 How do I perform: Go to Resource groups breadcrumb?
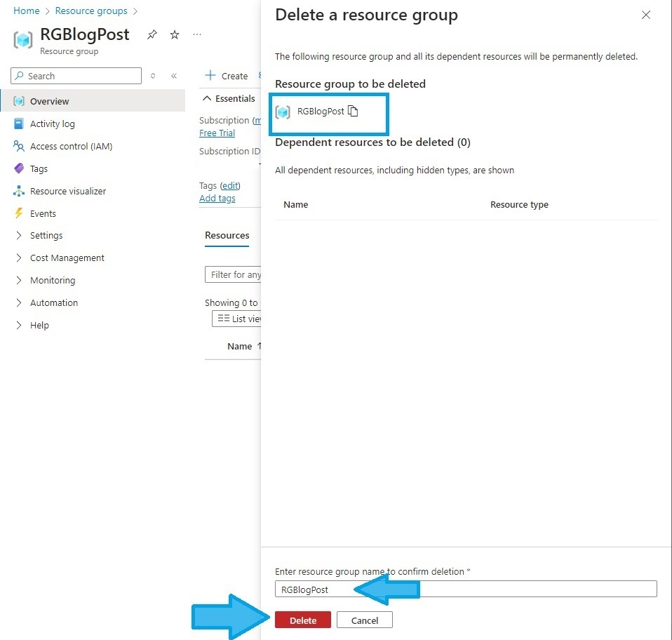(91, 11)
